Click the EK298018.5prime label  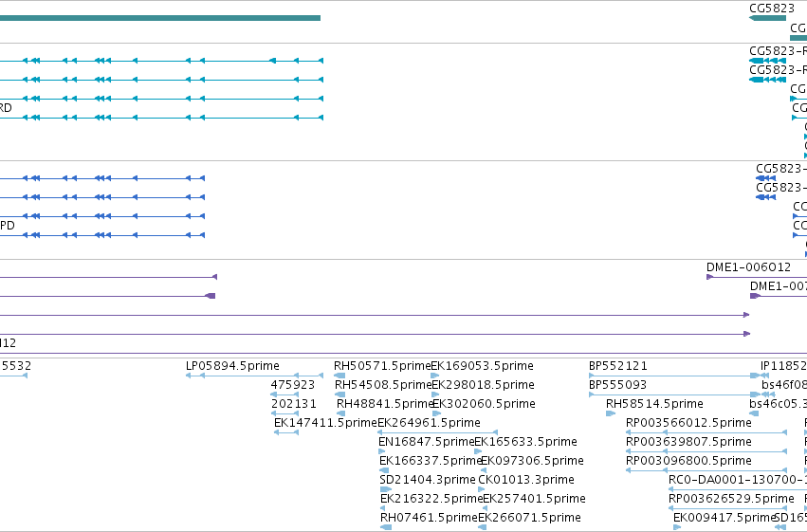pos(483,385)
